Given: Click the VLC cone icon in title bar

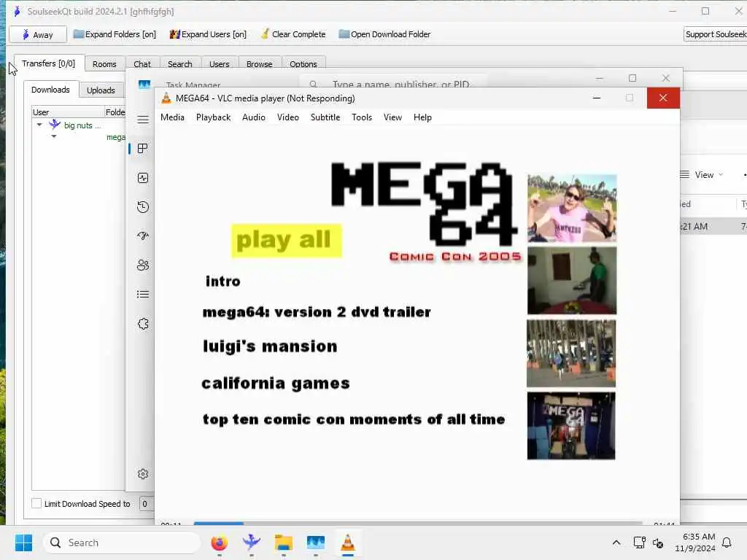Looking at the screenshot, I should pyautogui.click(x=166, y=98).
